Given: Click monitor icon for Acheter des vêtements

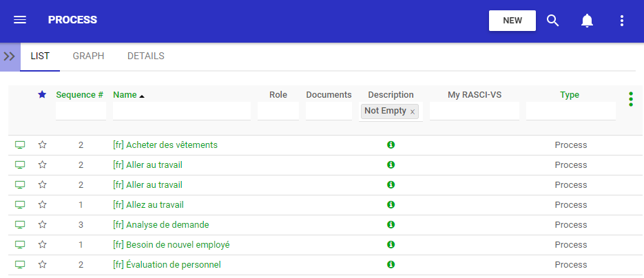Looking at the screenshot, I should [20, 145].
